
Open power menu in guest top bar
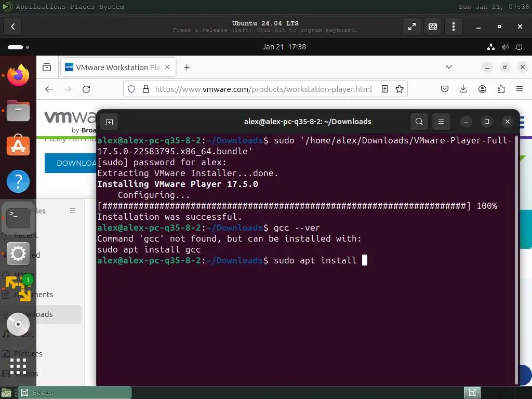519,47
